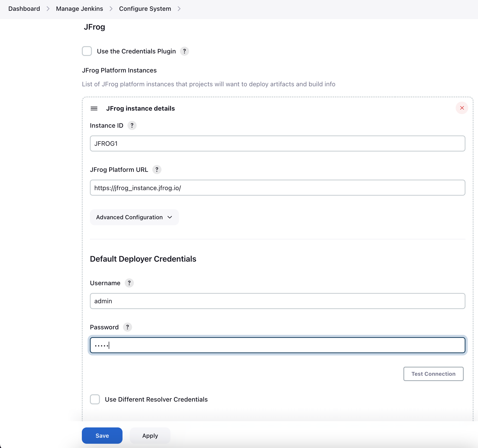Click inside the Password field
Screen dimensions: 478x448
point(277,345)
